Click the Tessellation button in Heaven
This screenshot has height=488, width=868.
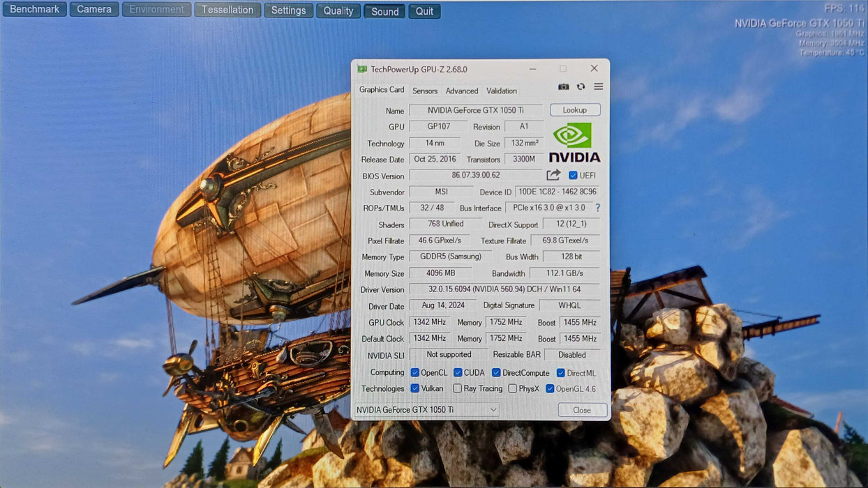coord(227,10)
